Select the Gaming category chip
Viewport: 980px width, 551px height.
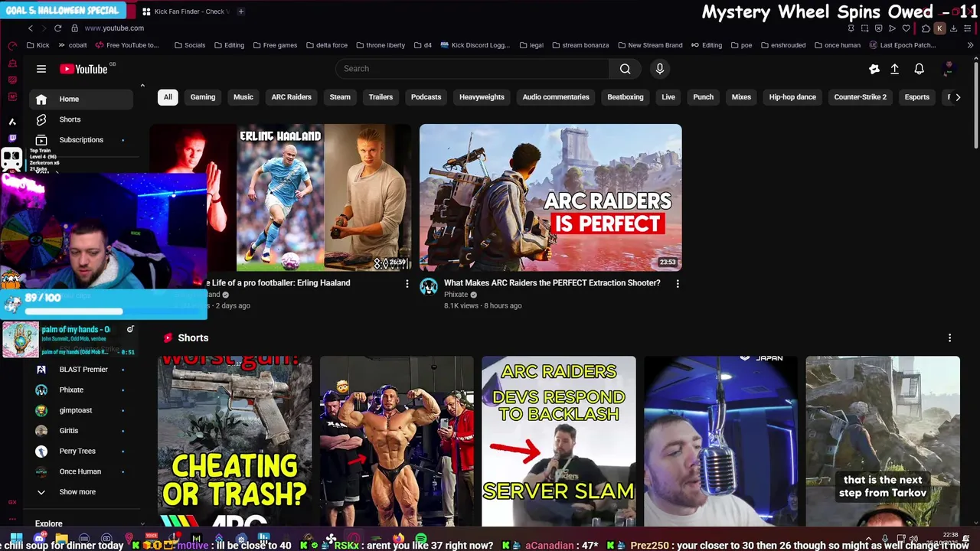tap(203, 97)
